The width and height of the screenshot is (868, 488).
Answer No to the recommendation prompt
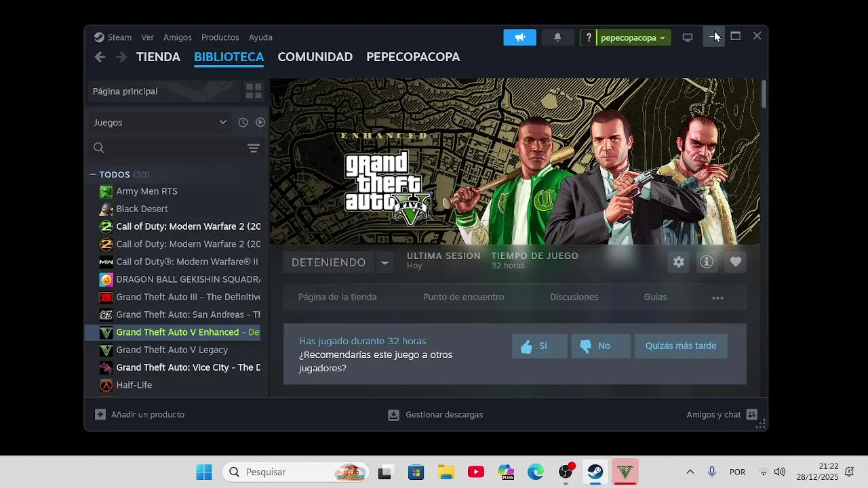pyautogui.click(x=600, y=346)
